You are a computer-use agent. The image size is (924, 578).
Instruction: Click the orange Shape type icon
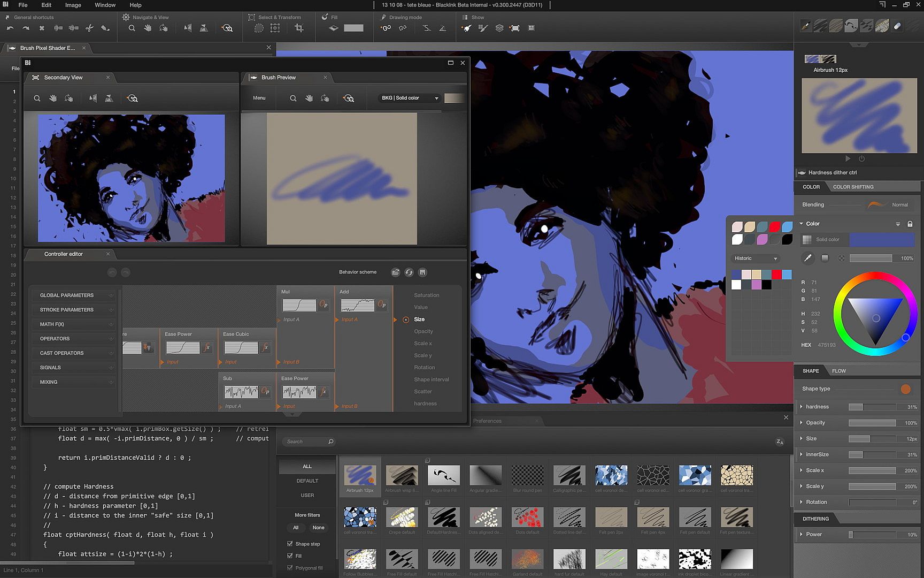905,389
